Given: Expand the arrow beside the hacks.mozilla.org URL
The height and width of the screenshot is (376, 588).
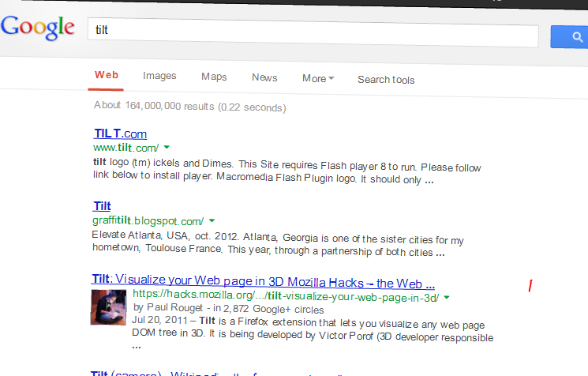Looking at the screenshot, I should coord(447,297).
